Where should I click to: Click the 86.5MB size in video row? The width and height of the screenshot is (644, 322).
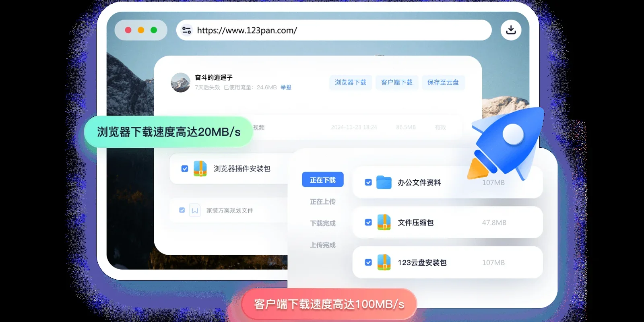[x=406, y=127]
